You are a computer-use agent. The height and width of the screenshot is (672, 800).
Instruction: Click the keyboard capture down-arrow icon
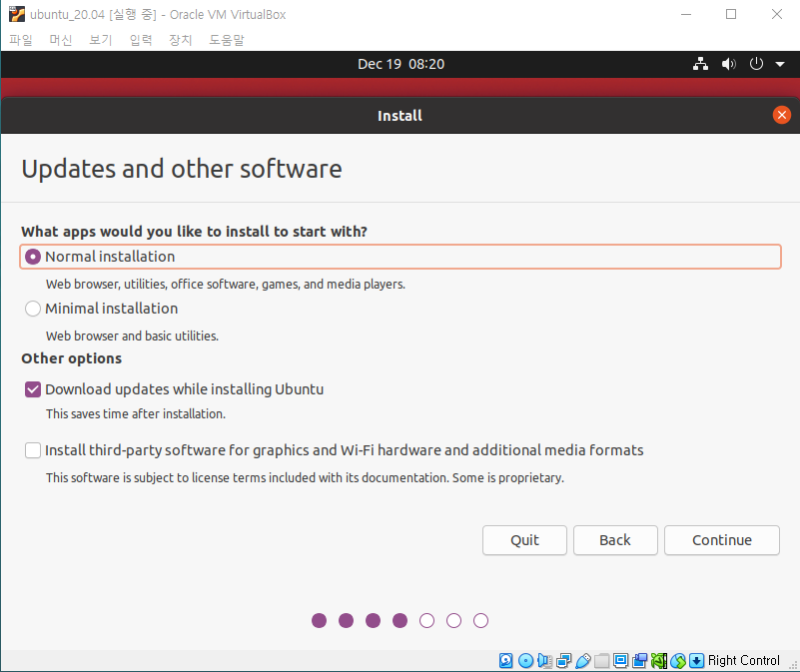[696, 660]
